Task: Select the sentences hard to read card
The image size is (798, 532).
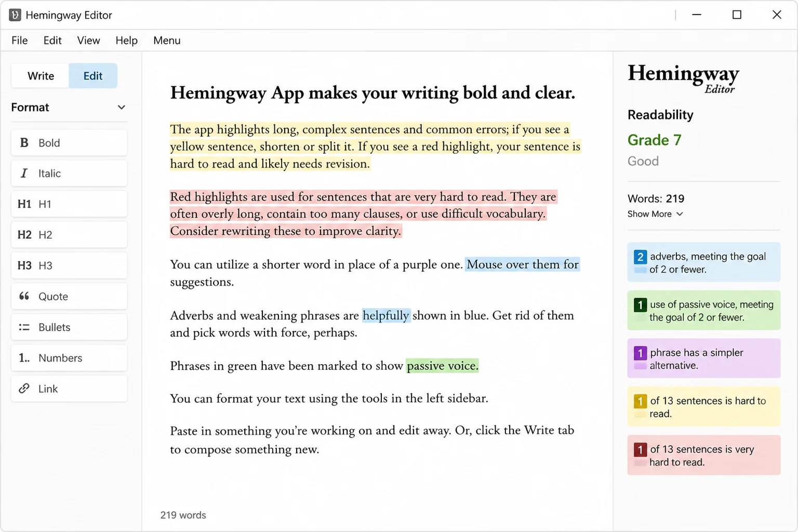Action: (703, 407)
